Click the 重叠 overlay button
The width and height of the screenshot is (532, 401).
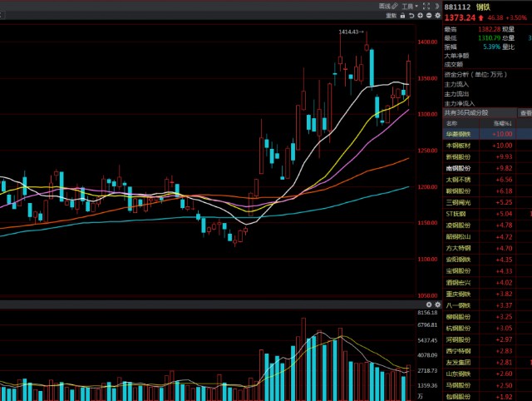click(x=390, y=15)
